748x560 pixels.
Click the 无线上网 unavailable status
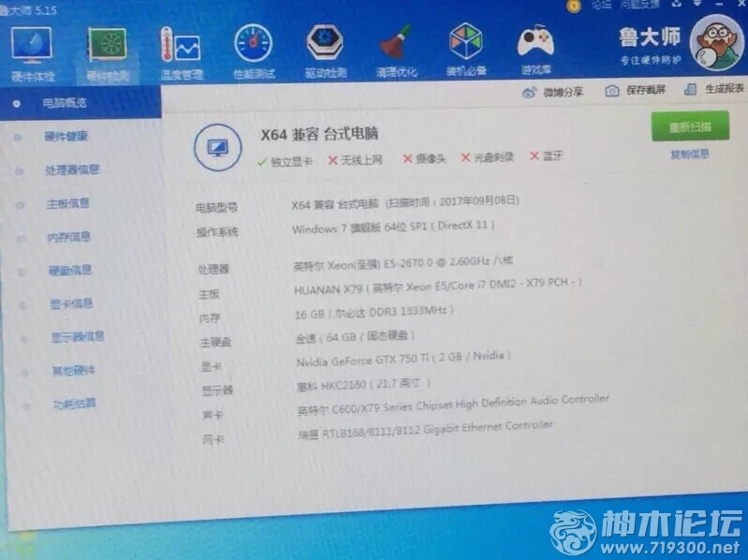click(x=356, y=160)
